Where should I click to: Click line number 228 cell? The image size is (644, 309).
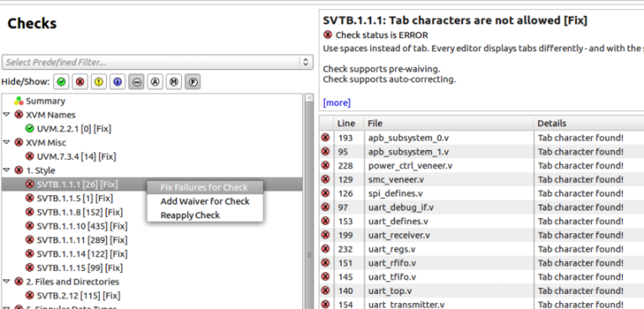pyautogui.click(x=345, y=166)
